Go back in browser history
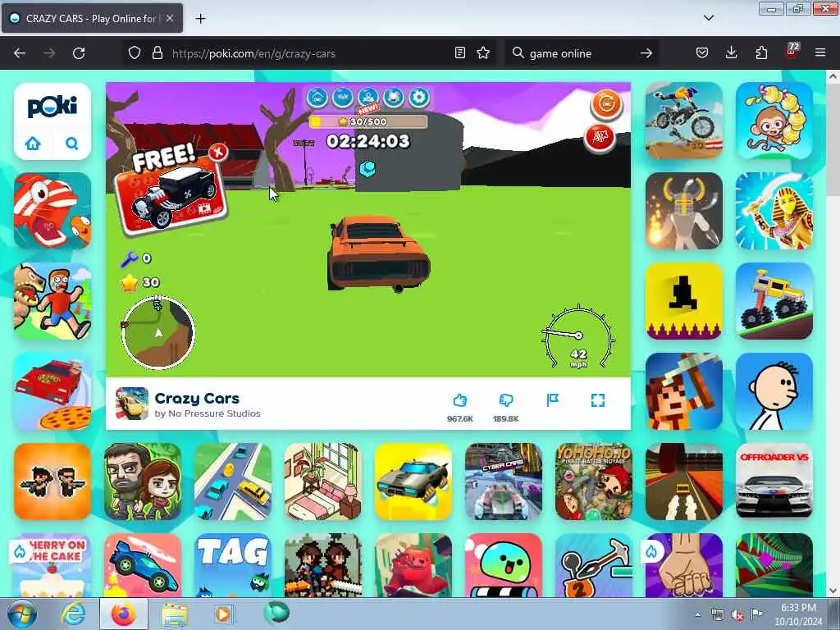This screenshot has width=840, height=630. (20, 53)
